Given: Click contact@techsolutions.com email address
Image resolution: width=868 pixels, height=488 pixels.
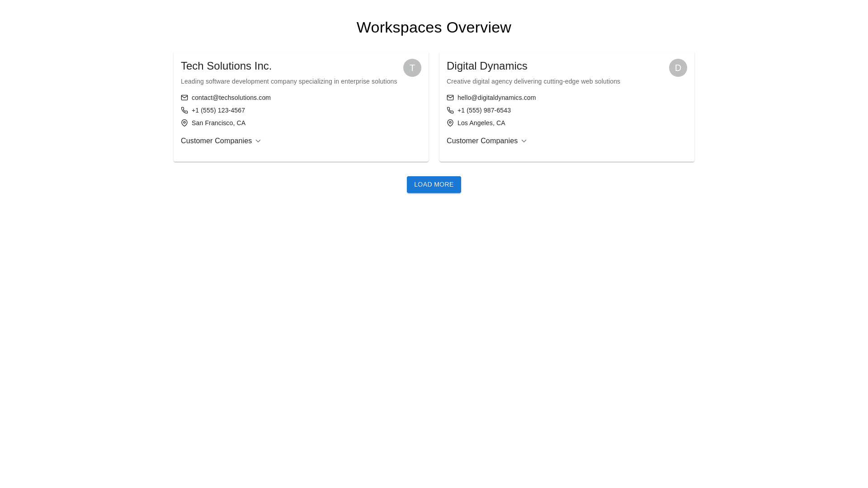Looking at the screenshot, I should point(231,98).
